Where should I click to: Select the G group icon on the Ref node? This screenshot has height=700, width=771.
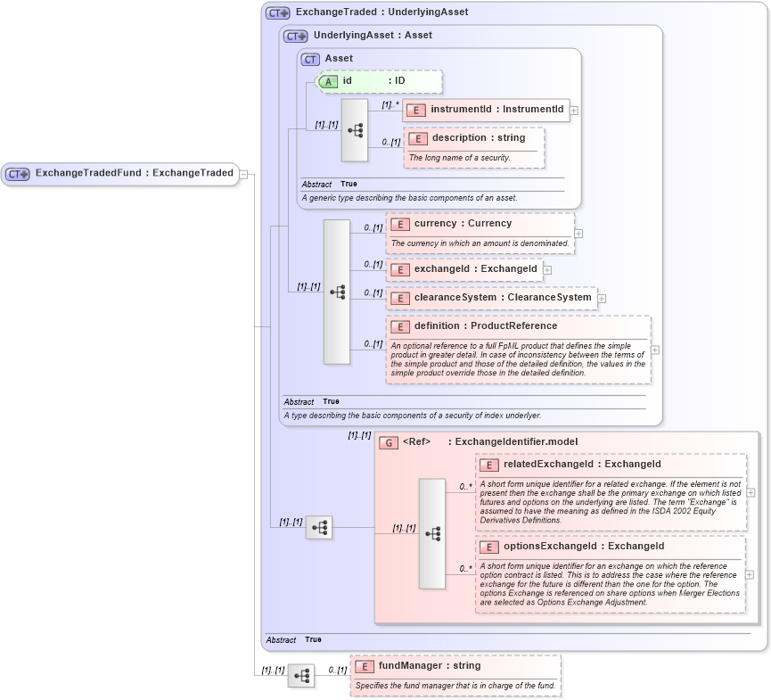pyautogui.click(x=390, y=441)
